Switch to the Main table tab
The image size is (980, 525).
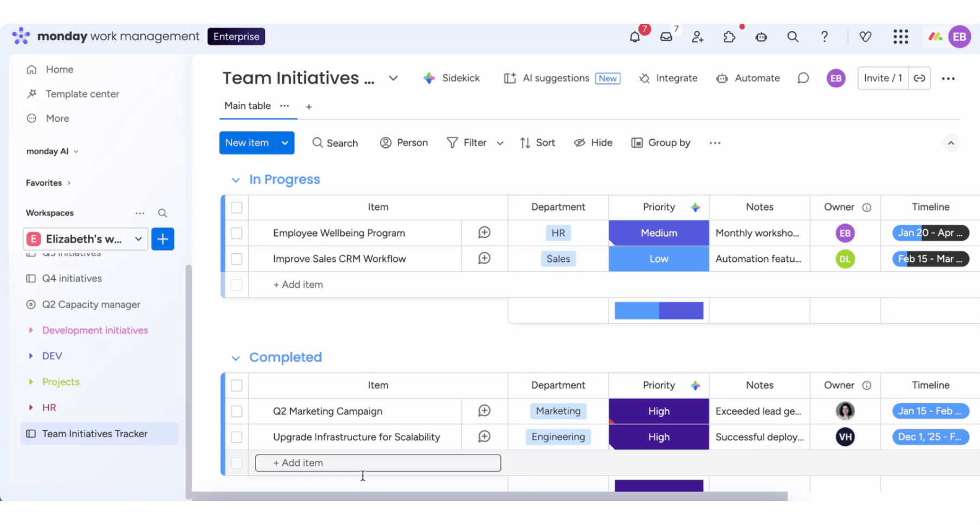(x=248, y=106)
